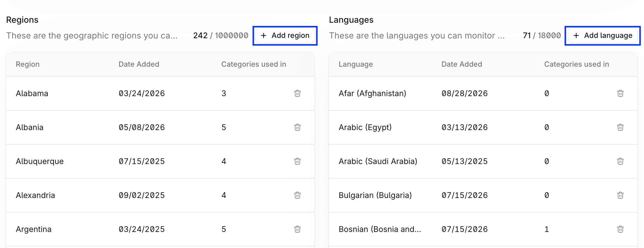Click date 05/13/2025 for Arabic (Saudi Arabia)
This screenshot has height=248, width=644.
pos(465,161)
